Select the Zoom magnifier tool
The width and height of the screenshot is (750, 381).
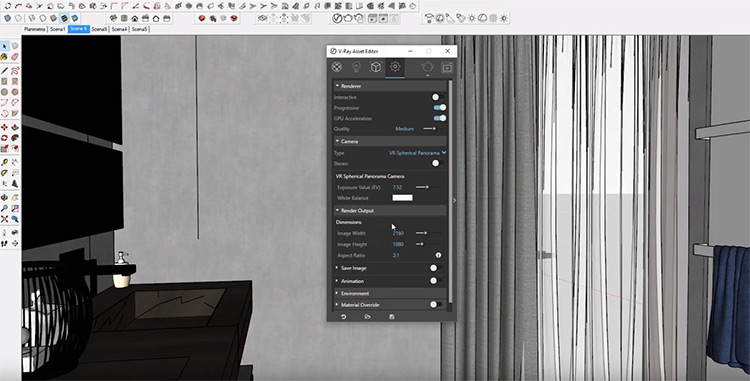point(4,208)
